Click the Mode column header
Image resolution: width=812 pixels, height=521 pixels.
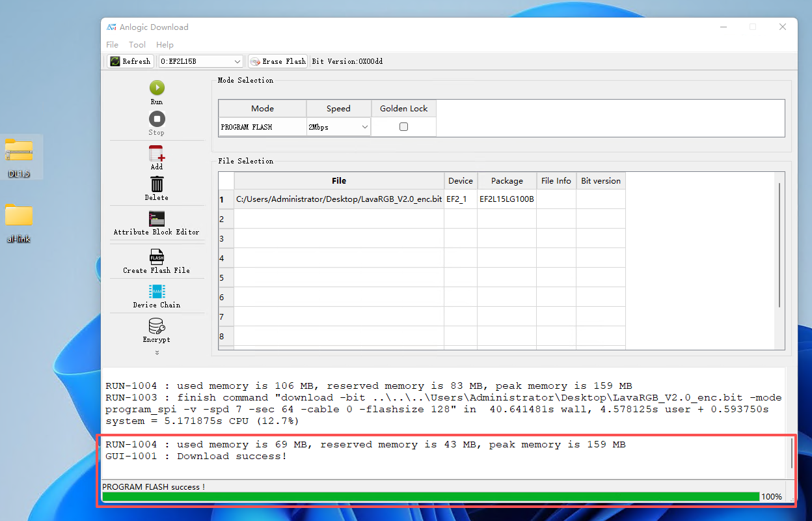pyautogui.click(x=262, y=109)
